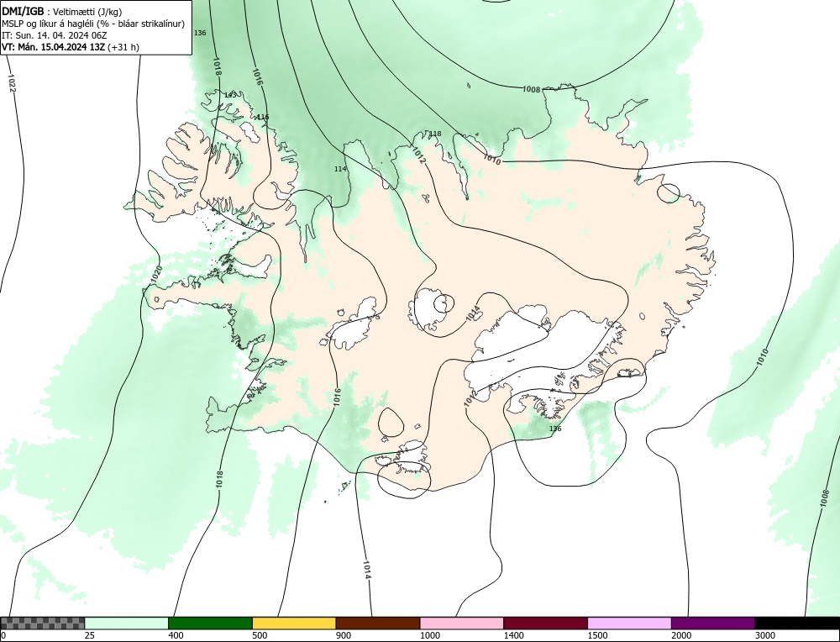This screenshot has width=840, height=642.
Task: Click the "114" value label
Action: pos(340,169)
